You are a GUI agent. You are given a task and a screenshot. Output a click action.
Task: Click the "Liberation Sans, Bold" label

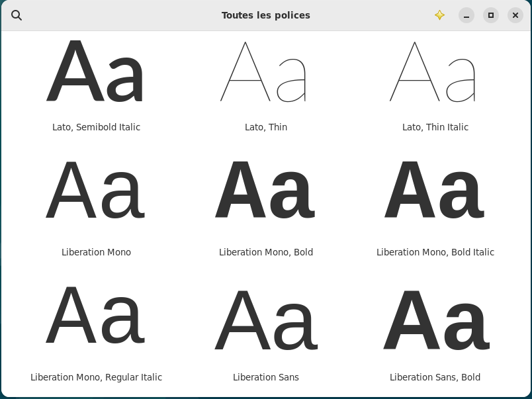point(435,377)
